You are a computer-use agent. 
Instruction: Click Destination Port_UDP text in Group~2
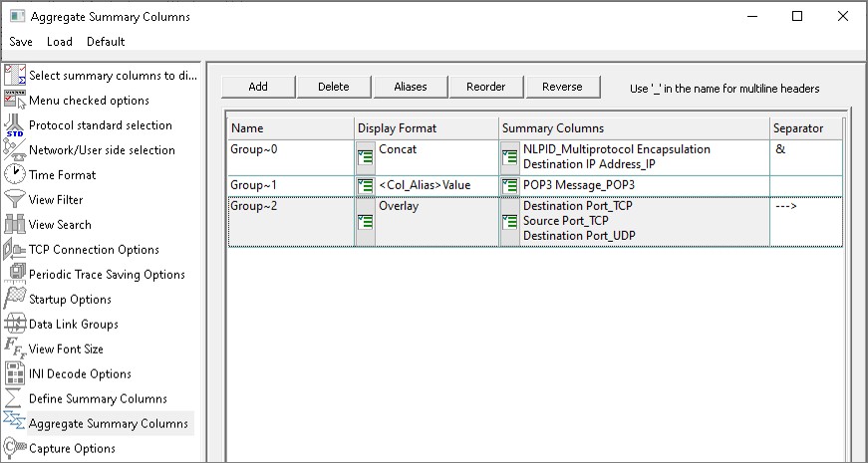pos(579,236)
